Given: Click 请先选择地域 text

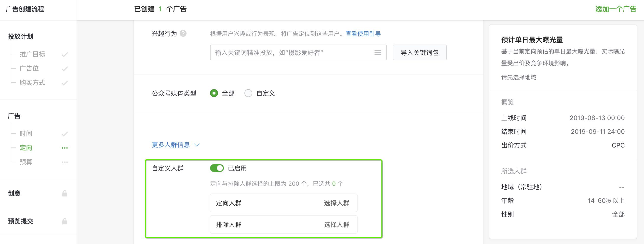Looking at the screenshot, I should tap(519, 77).
